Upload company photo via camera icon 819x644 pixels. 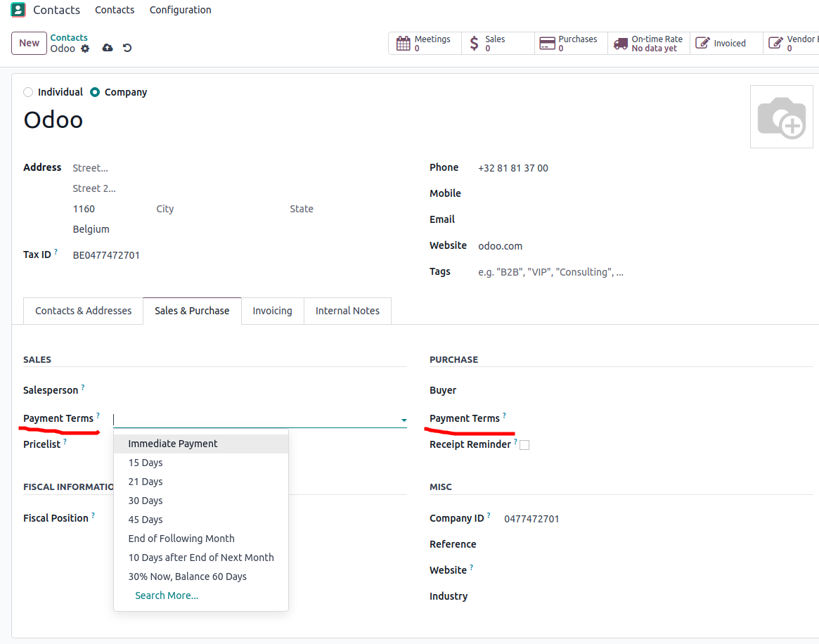tap(782, 117)
